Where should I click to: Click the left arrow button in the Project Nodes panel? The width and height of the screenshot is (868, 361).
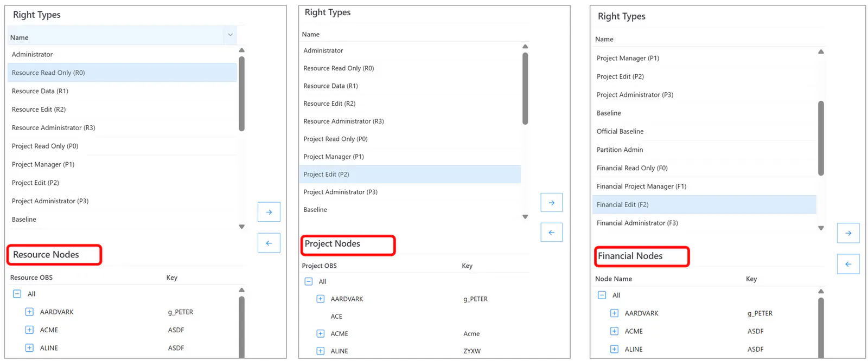coord(552,233)
